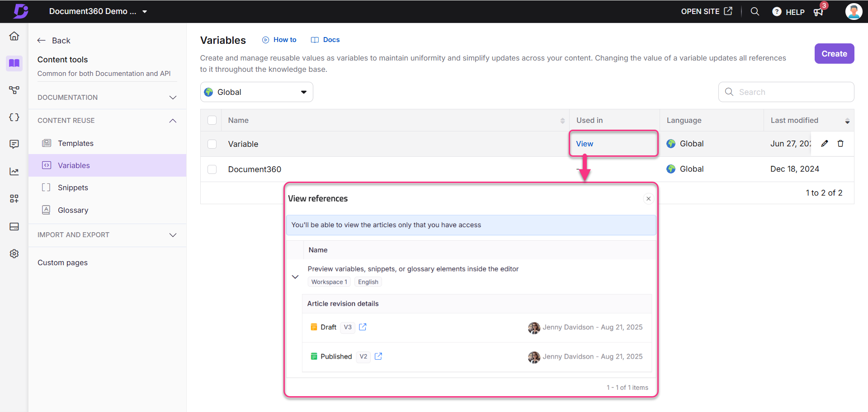
Task: Open Published V2 revision in new tab
Action: pos(378,356)
